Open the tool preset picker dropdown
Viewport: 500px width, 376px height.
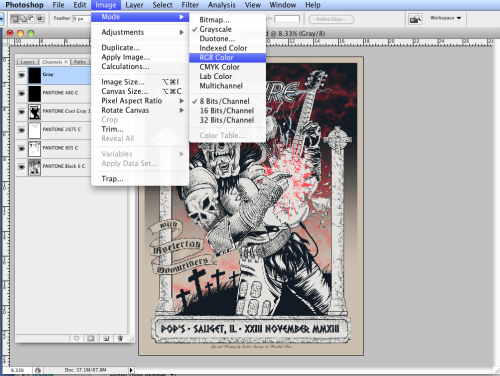1,19
